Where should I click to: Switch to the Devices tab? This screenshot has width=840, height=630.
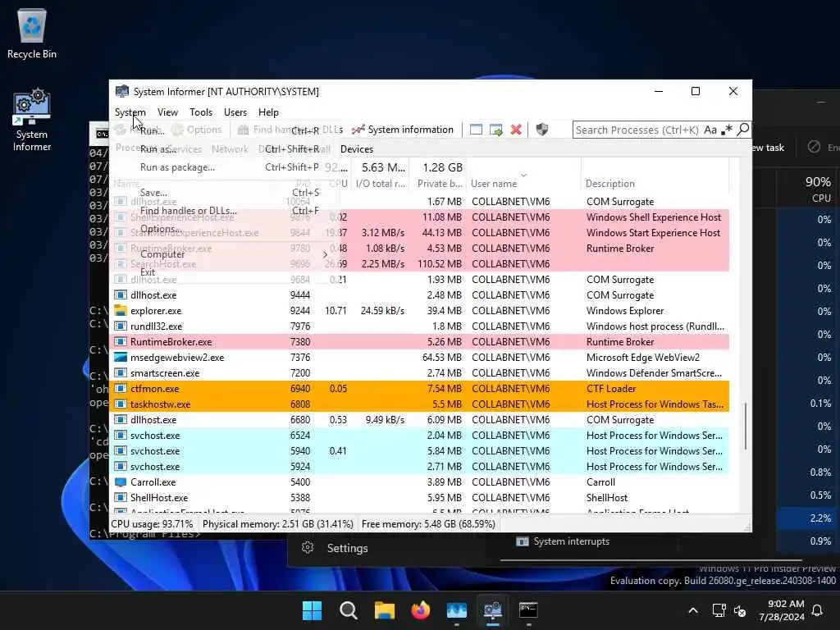(357, 149)
